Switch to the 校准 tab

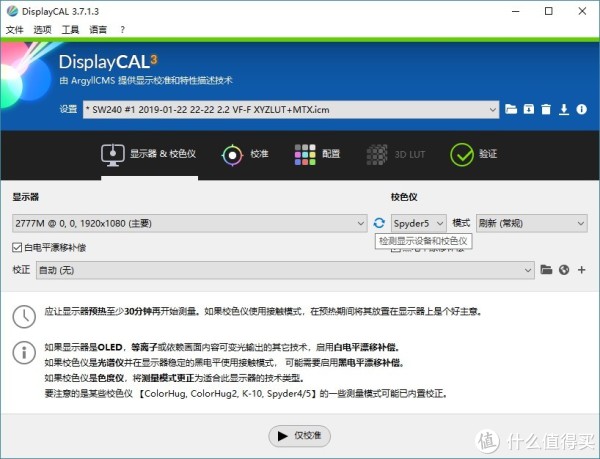pos(245,155)
